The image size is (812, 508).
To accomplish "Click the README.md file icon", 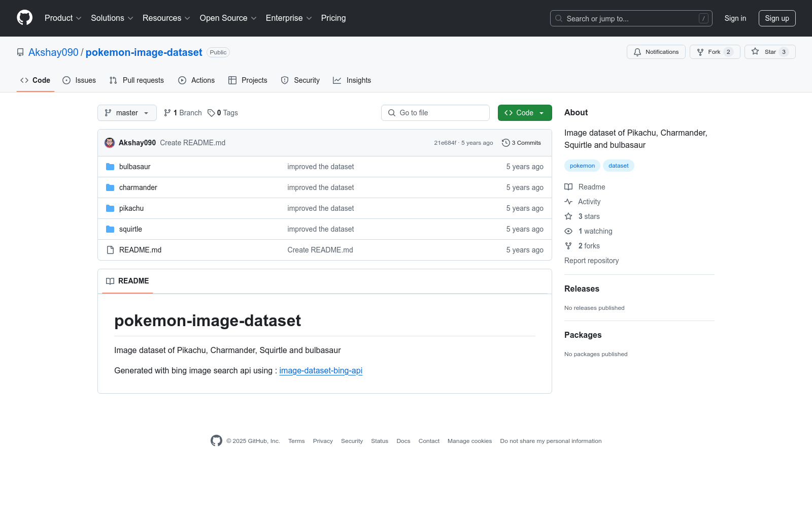I will point(110,250).
